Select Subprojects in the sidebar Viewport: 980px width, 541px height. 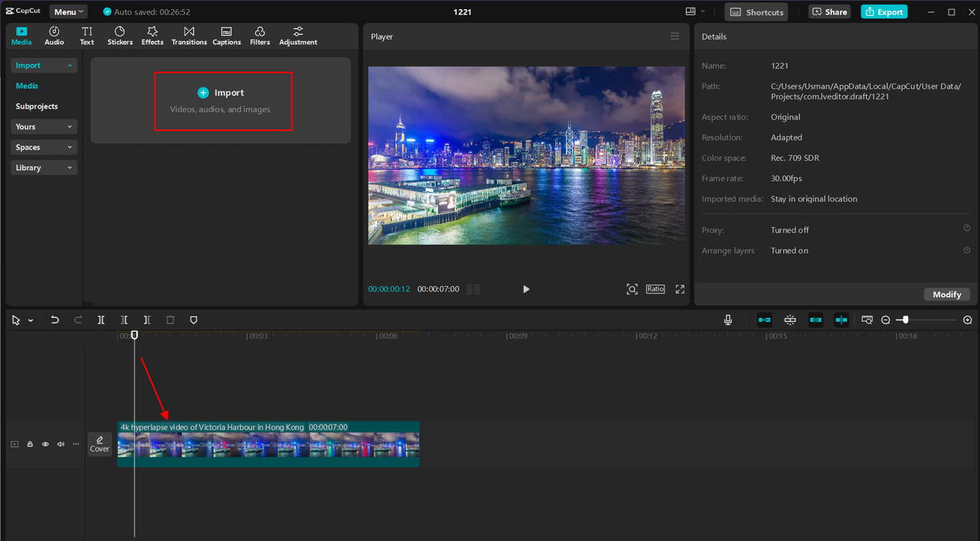tap(37, 106)
